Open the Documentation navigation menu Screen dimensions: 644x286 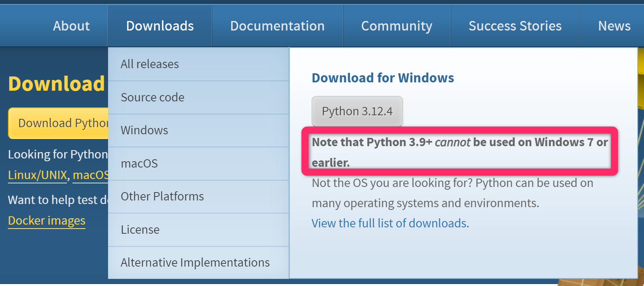(277, 26)
